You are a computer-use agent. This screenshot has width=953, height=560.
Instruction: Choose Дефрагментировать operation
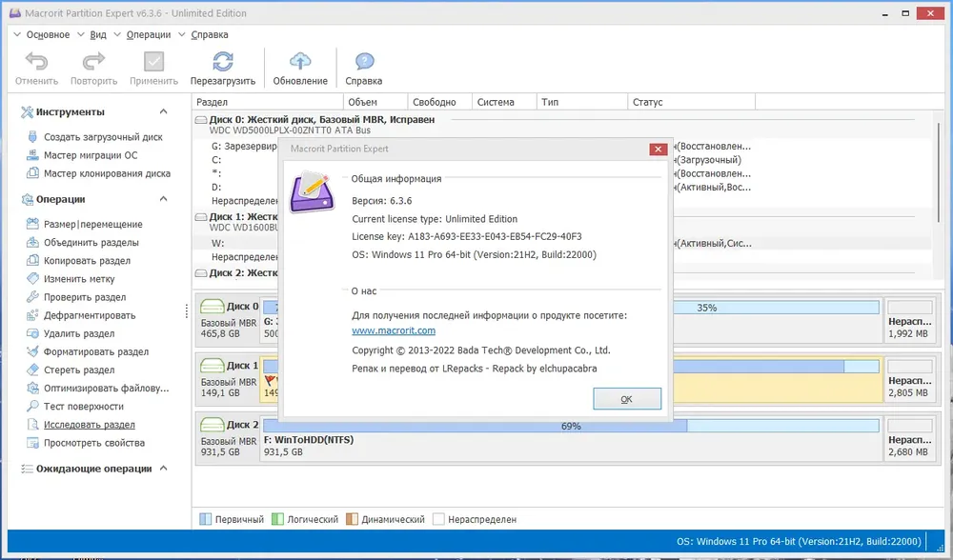pyautogui.click(x=89, y=315)
